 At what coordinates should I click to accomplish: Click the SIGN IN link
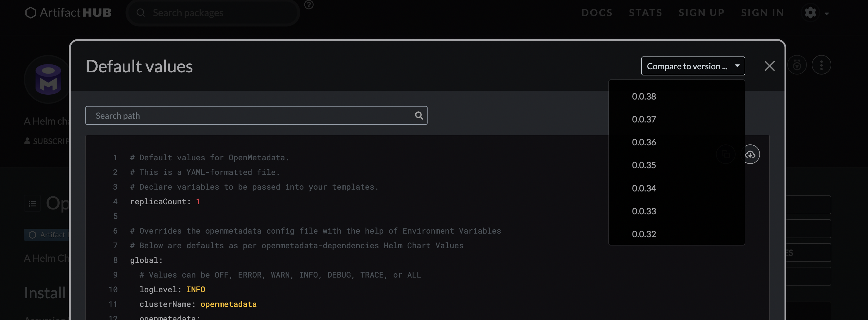tap(762, 13)
